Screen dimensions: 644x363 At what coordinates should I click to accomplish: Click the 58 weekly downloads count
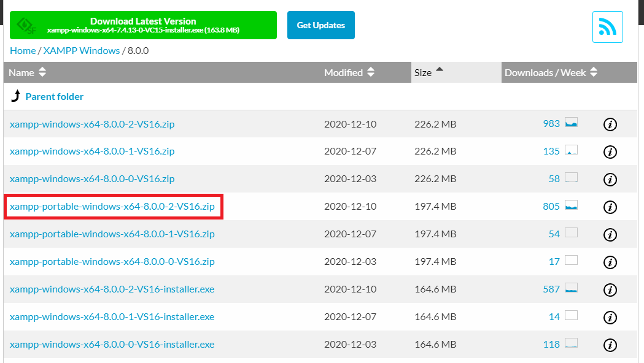pyautogui.click(x=554, y=179)
